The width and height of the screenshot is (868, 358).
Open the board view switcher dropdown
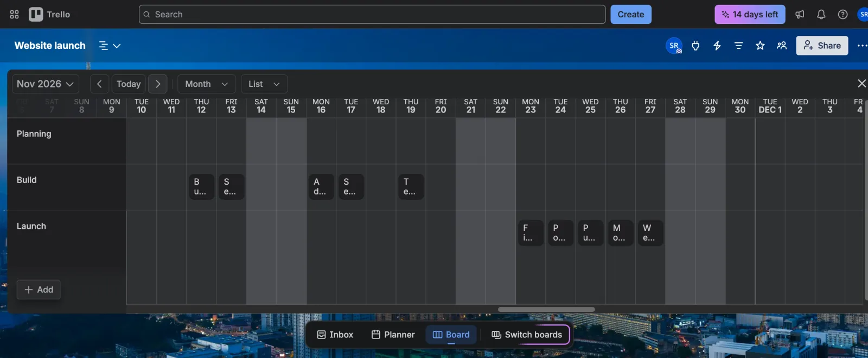(x=110, y=46)
